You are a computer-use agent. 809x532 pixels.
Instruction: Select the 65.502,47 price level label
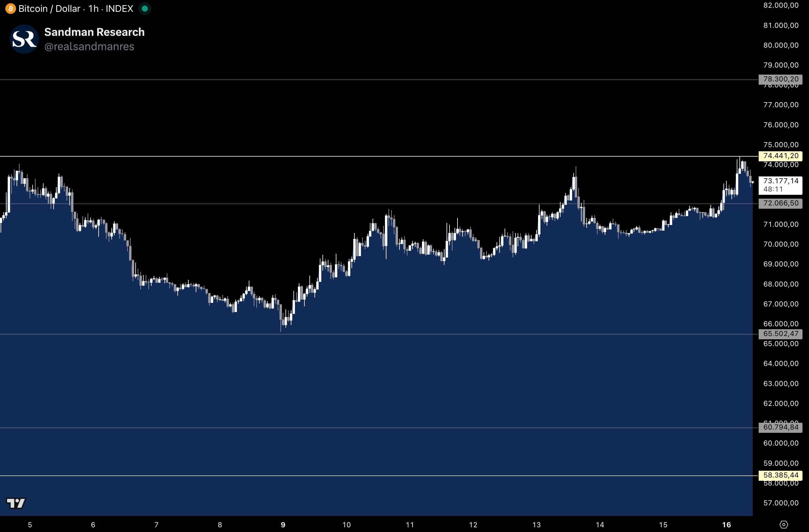pyautogui.click(x=781, y=334)
